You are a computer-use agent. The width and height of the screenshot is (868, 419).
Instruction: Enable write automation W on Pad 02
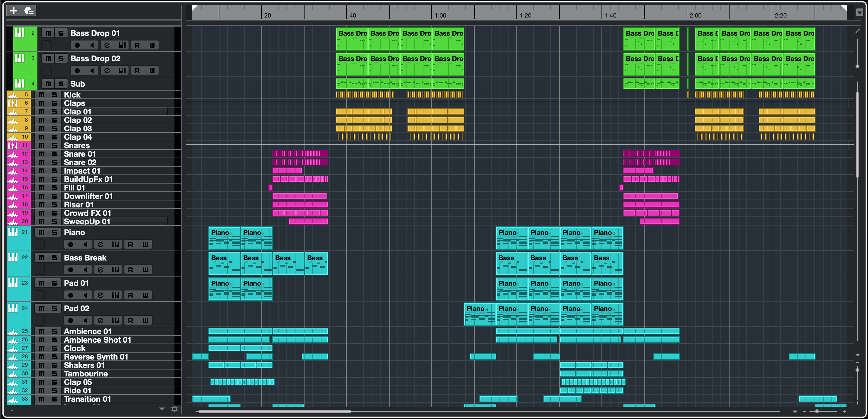(x=145, y=321)
